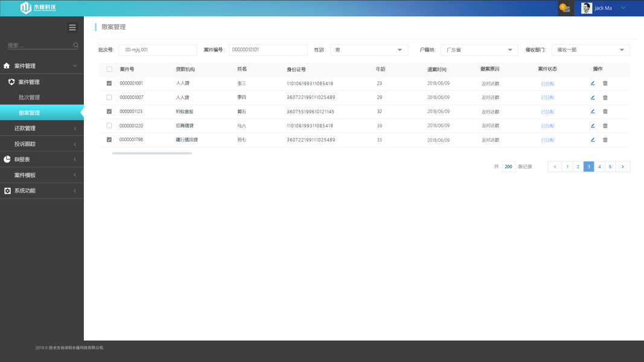Open the 户籍地 dropdown showing 广东省
644x362 pixels.
pyautogui.click(x=479, y=50)
